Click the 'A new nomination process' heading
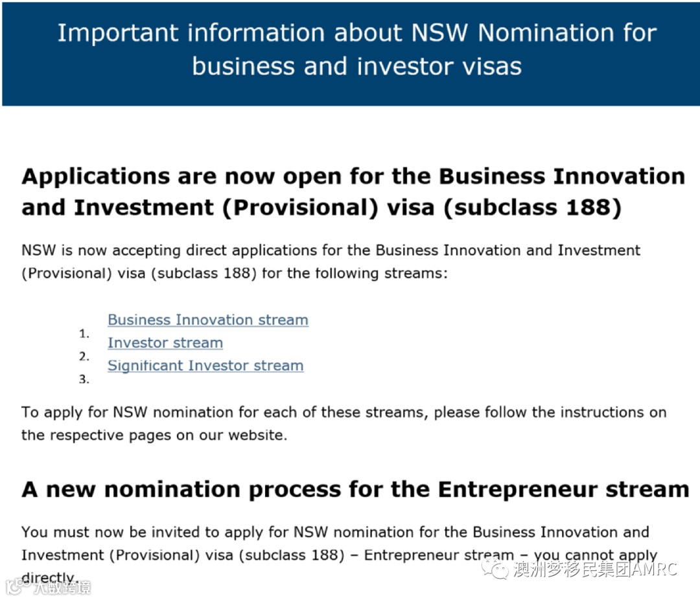The image size is (700, 600). coord(355,489)
